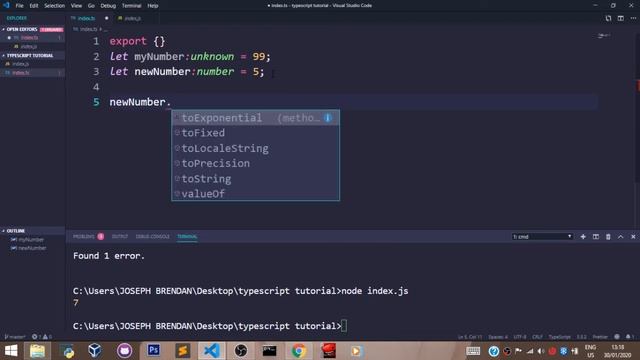This screenshot has height=360, width=640.
Task: Open Command Prompt window from taskbar
Action: click(269, 351)
